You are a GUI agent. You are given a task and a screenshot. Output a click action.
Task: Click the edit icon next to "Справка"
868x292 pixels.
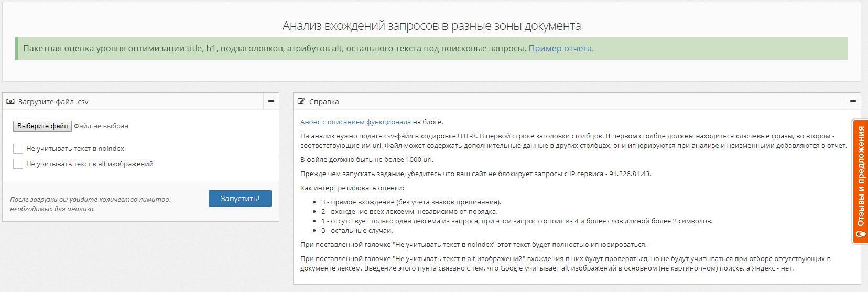pyautogui.click(x=301, y=101)
